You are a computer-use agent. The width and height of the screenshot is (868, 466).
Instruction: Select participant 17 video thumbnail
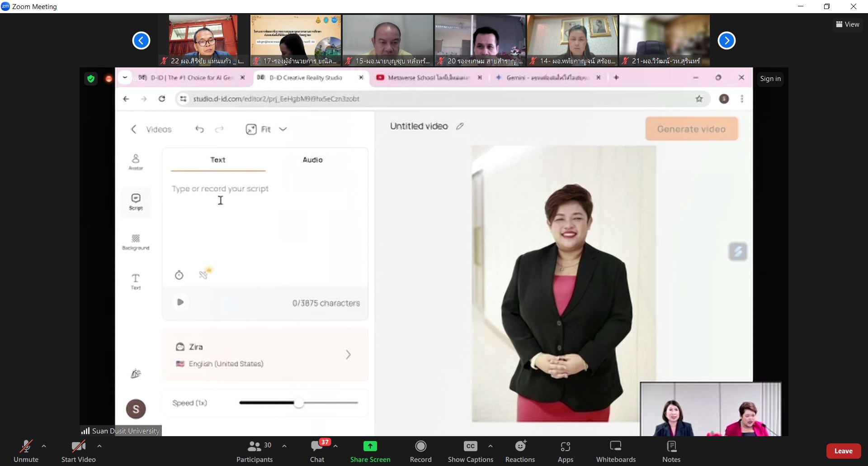(x=296, y=40)
